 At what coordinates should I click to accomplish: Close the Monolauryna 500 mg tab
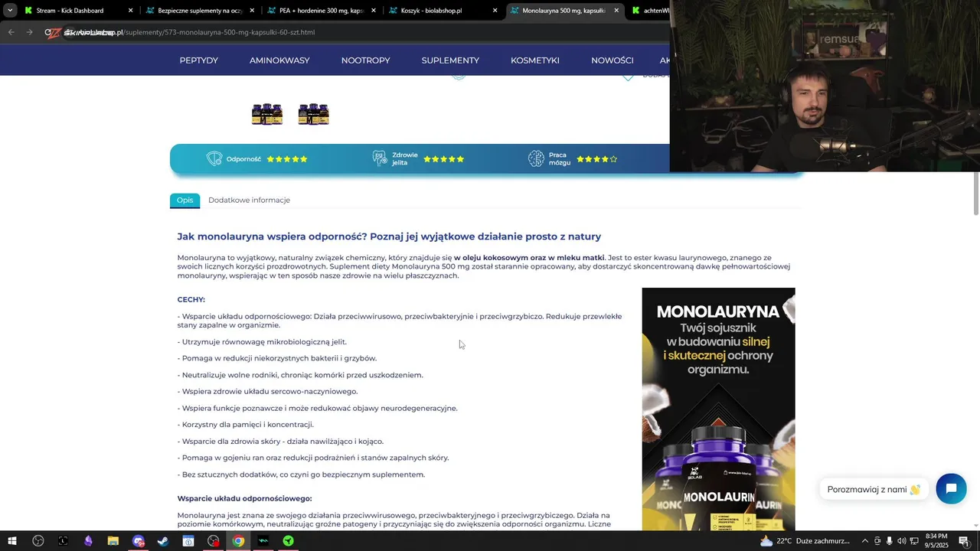616,11
